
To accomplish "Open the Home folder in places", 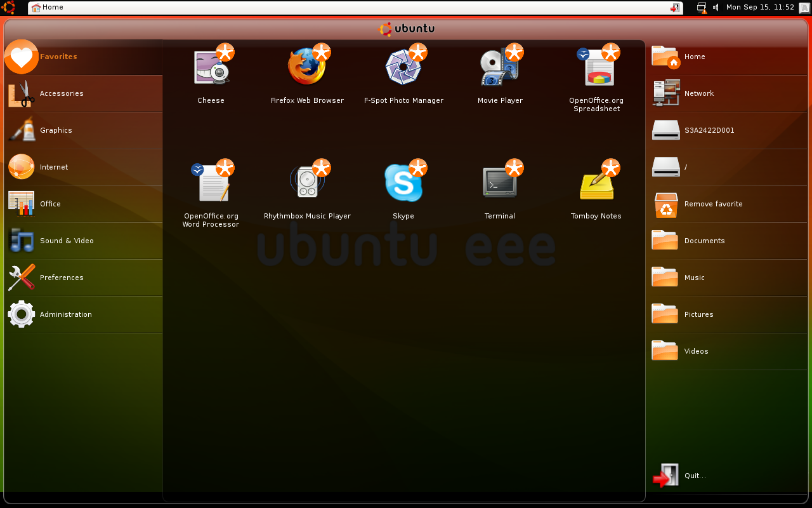I will click(728, 57).
